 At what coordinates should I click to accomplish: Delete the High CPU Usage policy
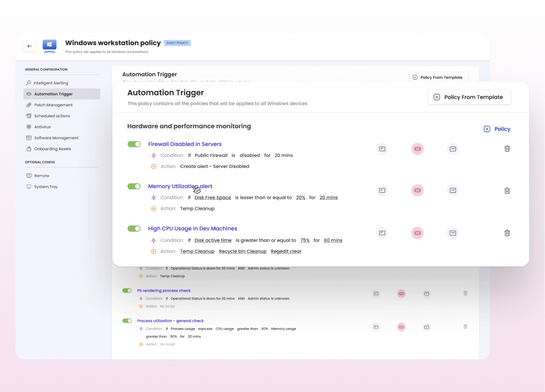(507, 233)
